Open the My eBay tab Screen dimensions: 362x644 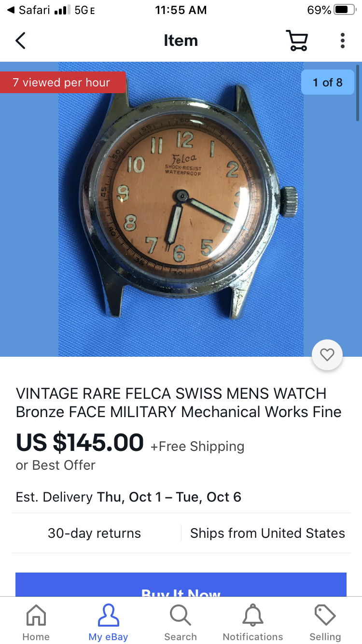click(108, 623)
